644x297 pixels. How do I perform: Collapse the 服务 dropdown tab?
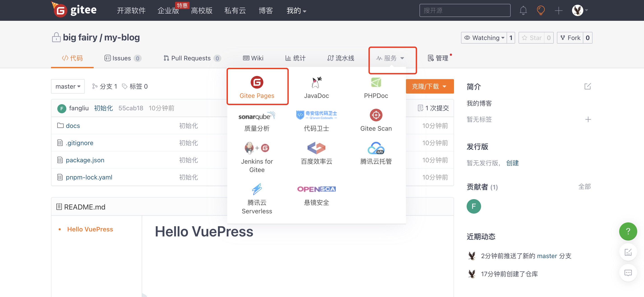point(390,58)
